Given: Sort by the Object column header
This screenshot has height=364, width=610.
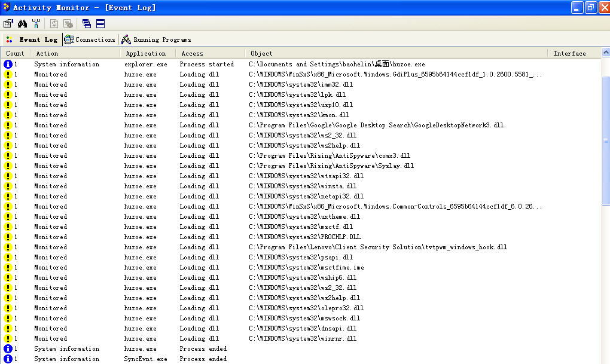Looking at the screenshot, I should coord(396,53).
